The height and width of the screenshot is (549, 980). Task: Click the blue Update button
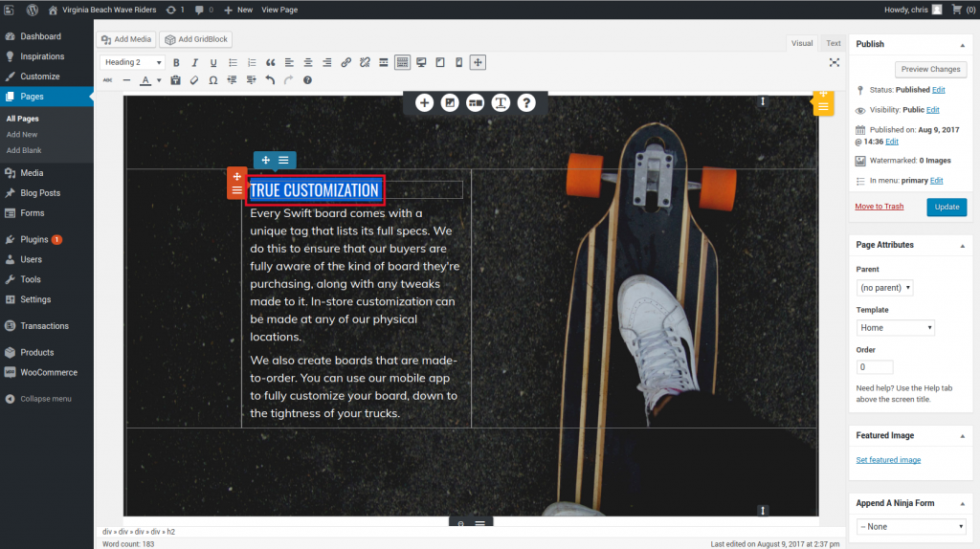click(x=946, y=207)
